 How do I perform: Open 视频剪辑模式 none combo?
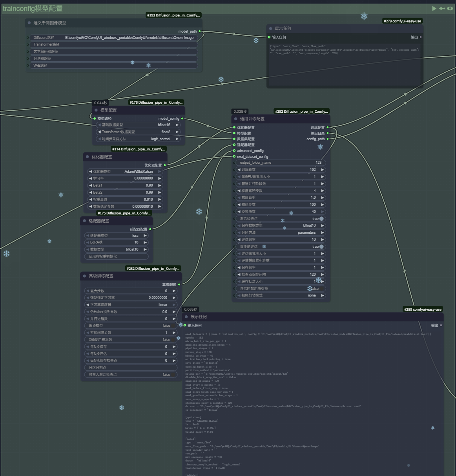point(281,295)
